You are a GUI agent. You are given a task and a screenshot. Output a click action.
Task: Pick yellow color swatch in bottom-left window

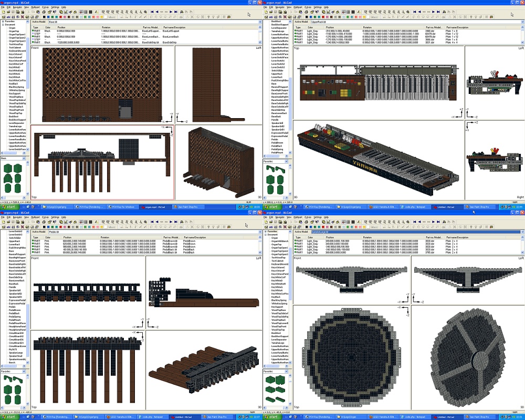tap(101, 227)
